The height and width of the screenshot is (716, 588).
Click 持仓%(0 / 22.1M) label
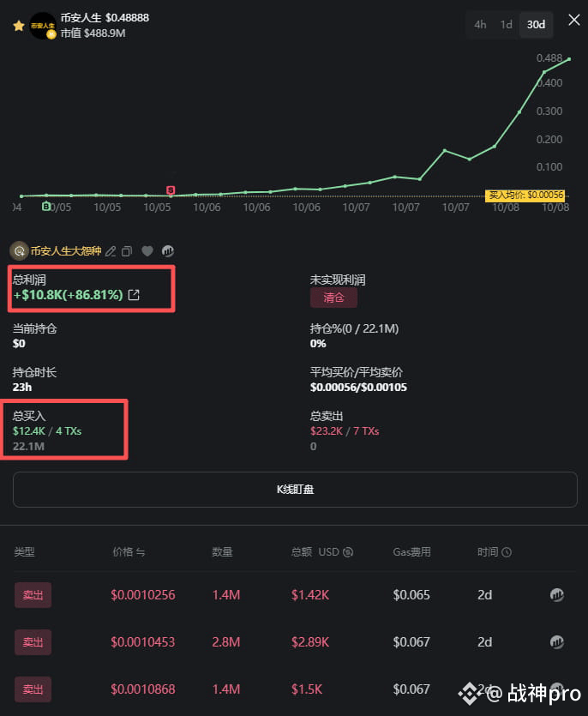(x=354, y=328)
